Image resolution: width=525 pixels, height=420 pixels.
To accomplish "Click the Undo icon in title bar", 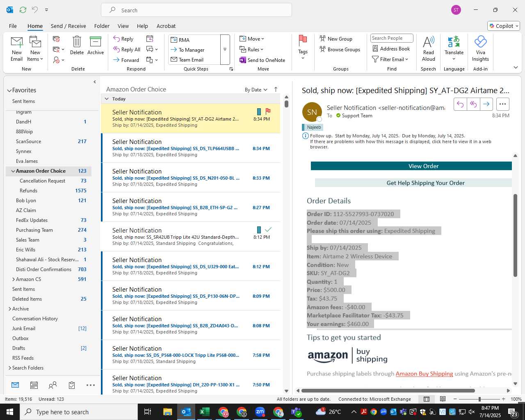I will point(35,9).
